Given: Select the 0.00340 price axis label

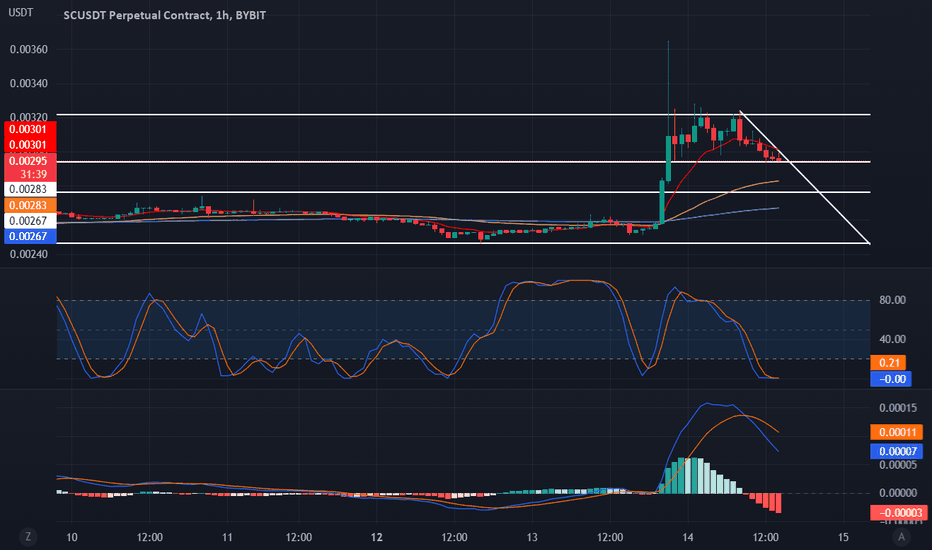Looking at the screenshot, I should pos(29,83).
